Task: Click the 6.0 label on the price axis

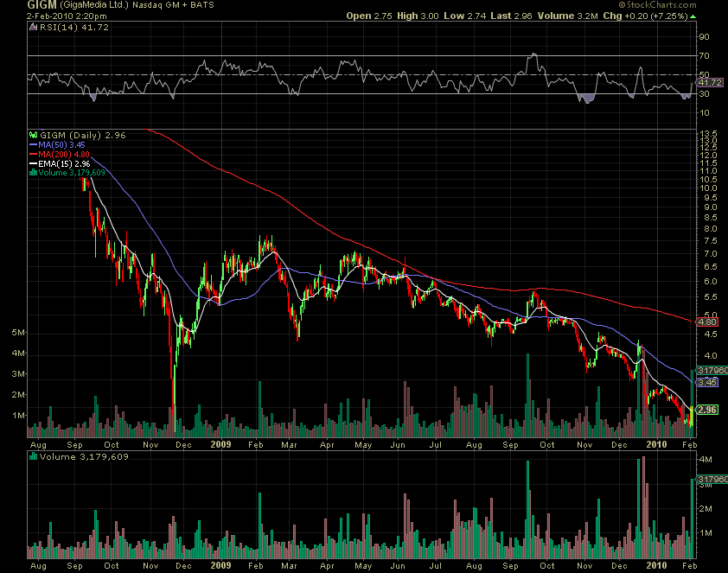Action: [711, 282]
